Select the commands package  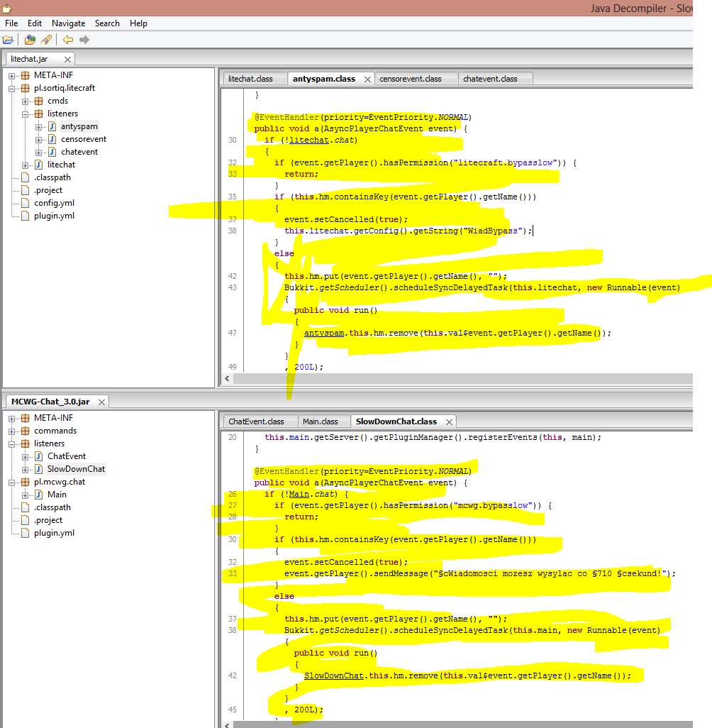55,431
